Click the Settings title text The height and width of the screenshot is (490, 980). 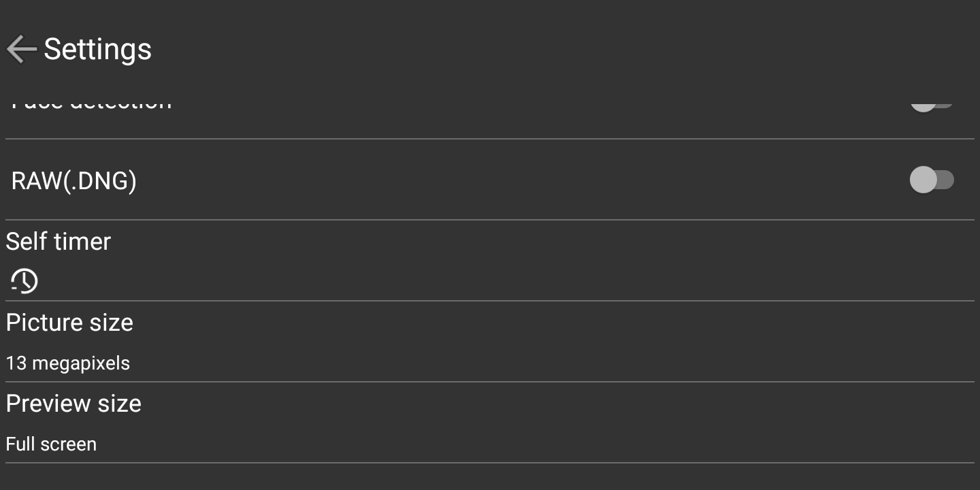pyautogui.click(x=98, y=49)
